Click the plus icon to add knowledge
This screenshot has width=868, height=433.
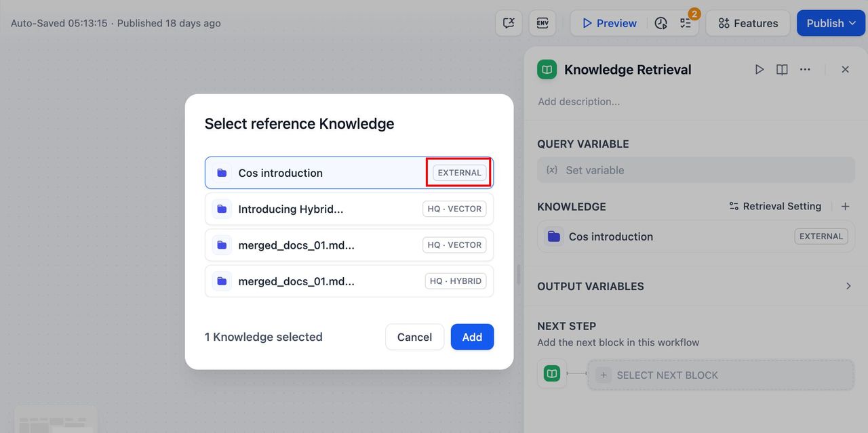[x=845, y=207]
